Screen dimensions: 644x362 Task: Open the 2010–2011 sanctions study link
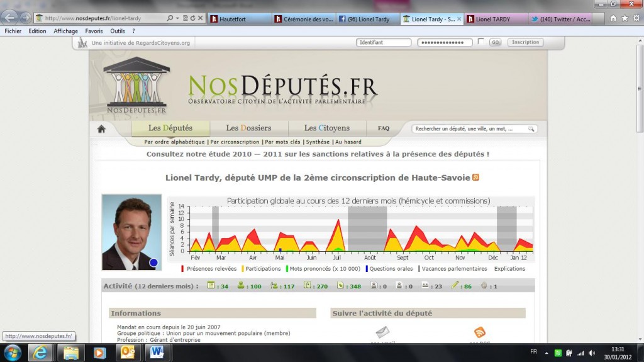click(318, 154)
